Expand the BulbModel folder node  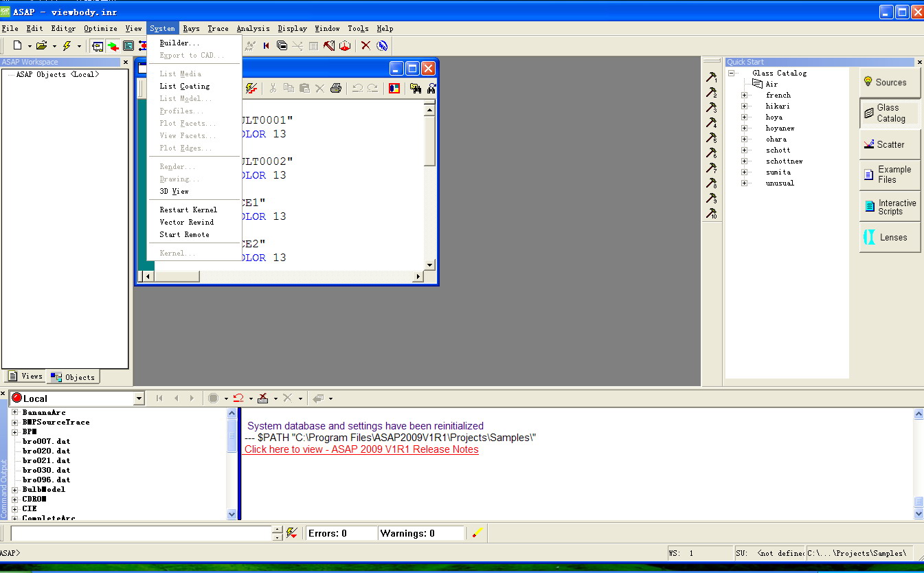[15, 489]
